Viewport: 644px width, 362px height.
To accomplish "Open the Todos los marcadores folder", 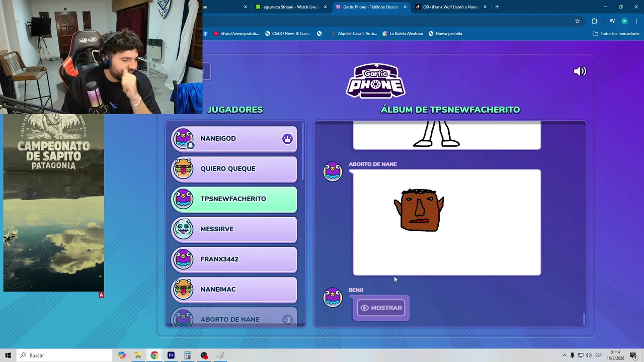I will [x=616, y=34].
